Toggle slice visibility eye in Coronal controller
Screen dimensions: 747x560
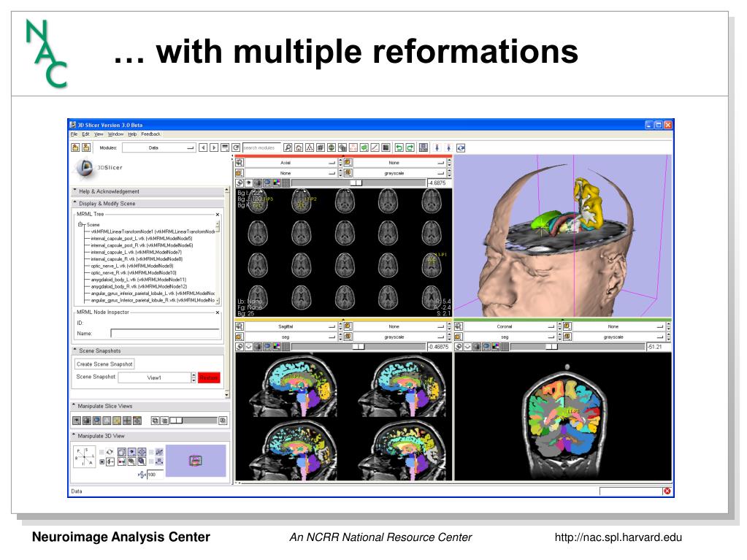click(468, 347)
